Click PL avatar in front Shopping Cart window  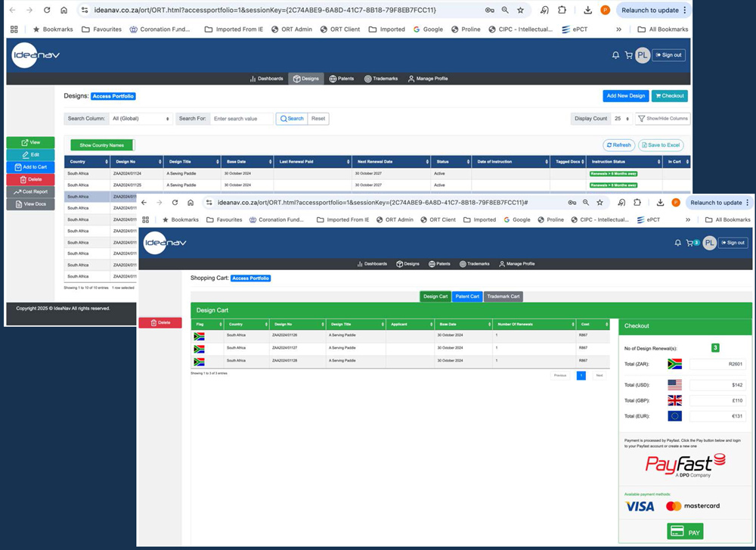[709, 243]
